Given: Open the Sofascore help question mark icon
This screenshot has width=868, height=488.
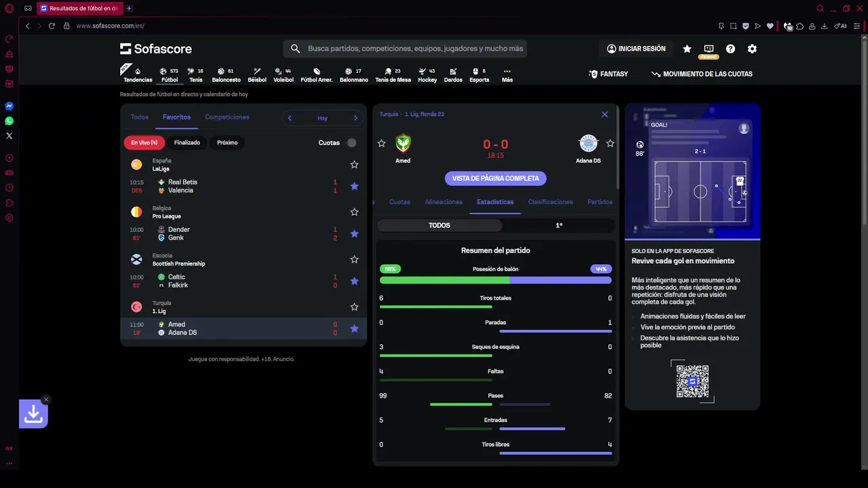Looking at the screenshot, I should (x=730, y=49).
